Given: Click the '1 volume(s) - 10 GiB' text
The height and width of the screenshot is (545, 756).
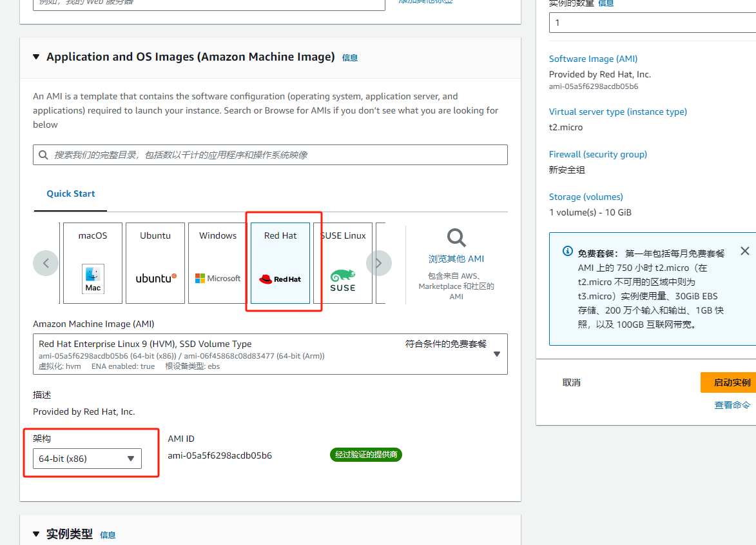Looking at the screenshot, I should point(590,213).
